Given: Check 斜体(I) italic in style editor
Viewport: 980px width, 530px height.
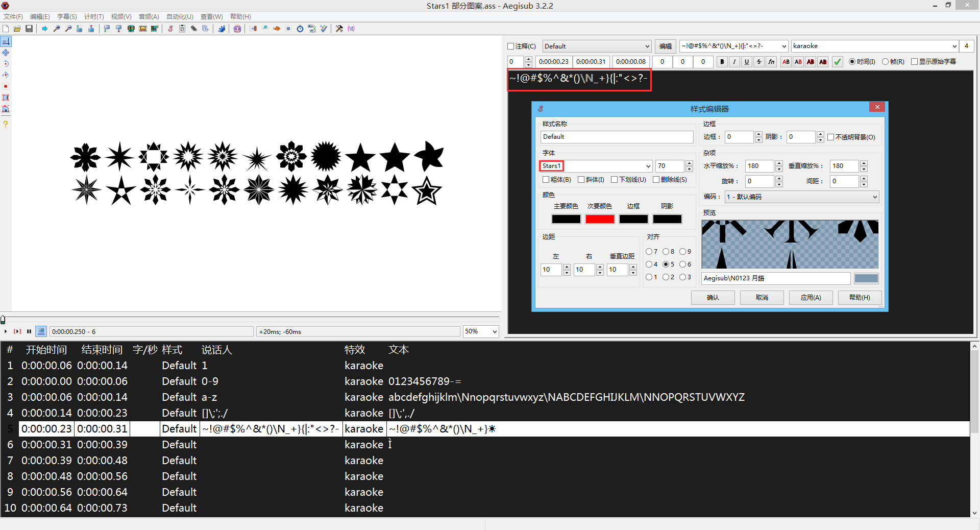Looking at the screenshot, I should point(591,180).
